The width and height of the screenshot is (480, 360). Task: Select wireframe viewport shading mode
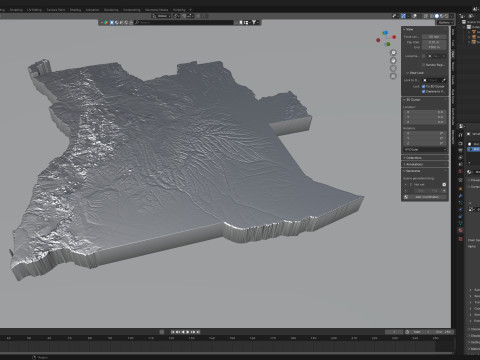[x=432, y=16]
